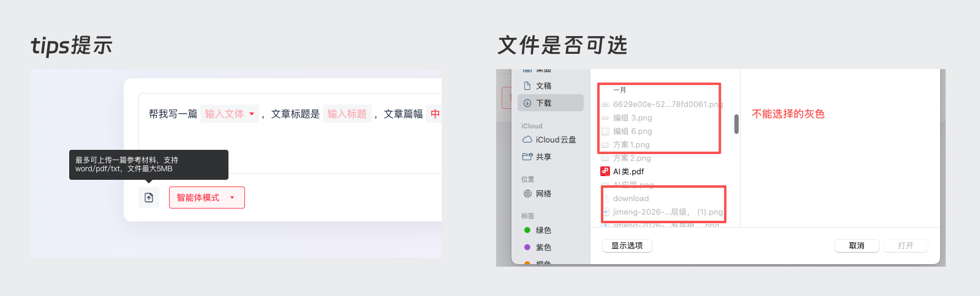
Task: Open the 文章篇幅 length selector showing 中
Action: pos(434,114)
